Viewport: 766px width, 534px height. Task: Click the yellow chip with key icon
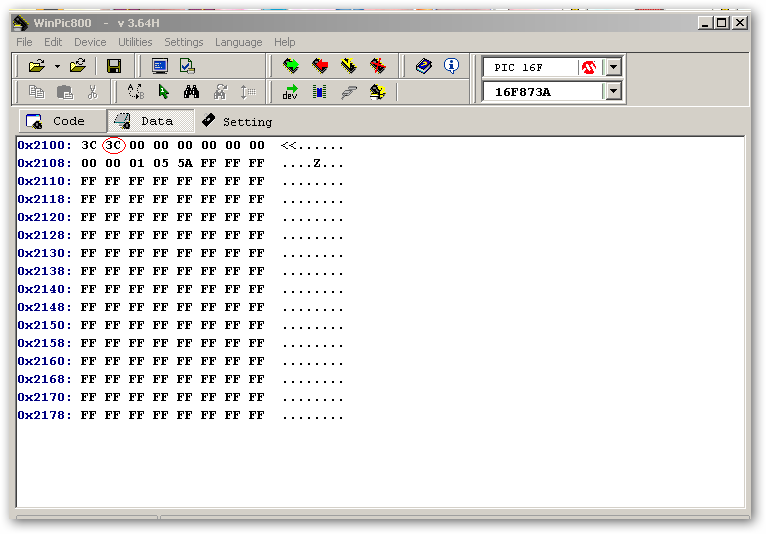(378, 92)
